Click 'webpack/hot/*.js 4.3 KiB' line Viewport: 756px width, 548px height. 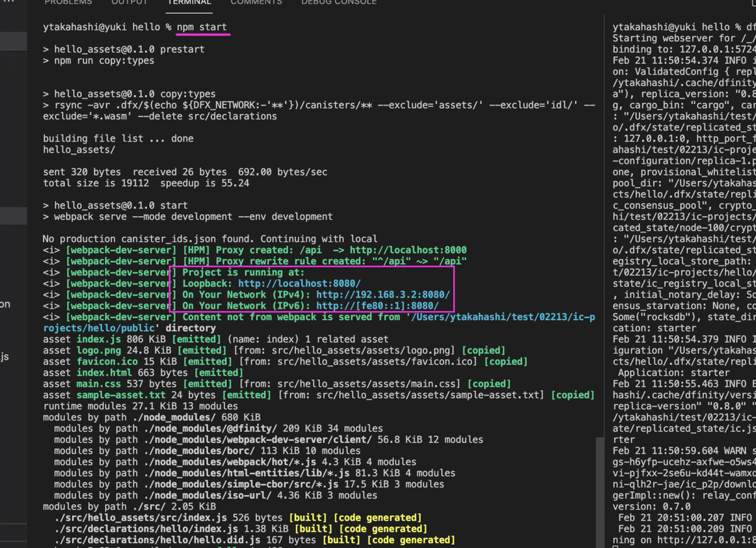pyautogui.click(x=235, y=462)
